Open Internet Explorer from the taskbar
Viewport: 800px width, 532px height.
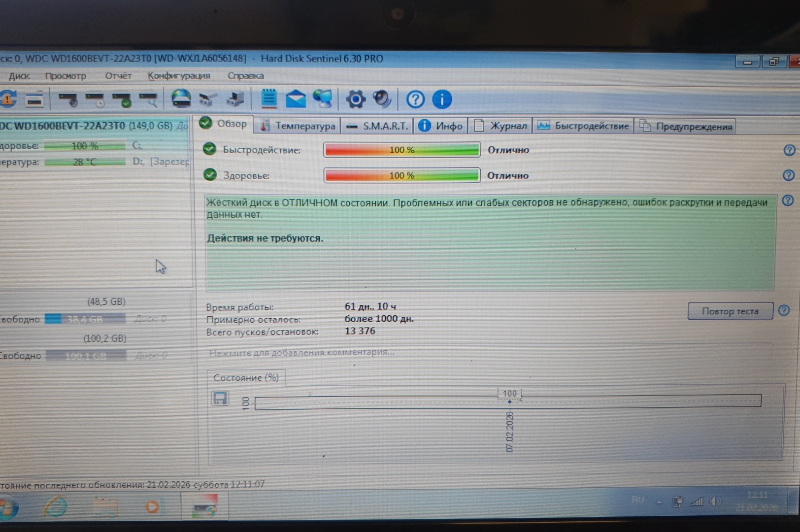pyautogui.click(x=55, y=506)
